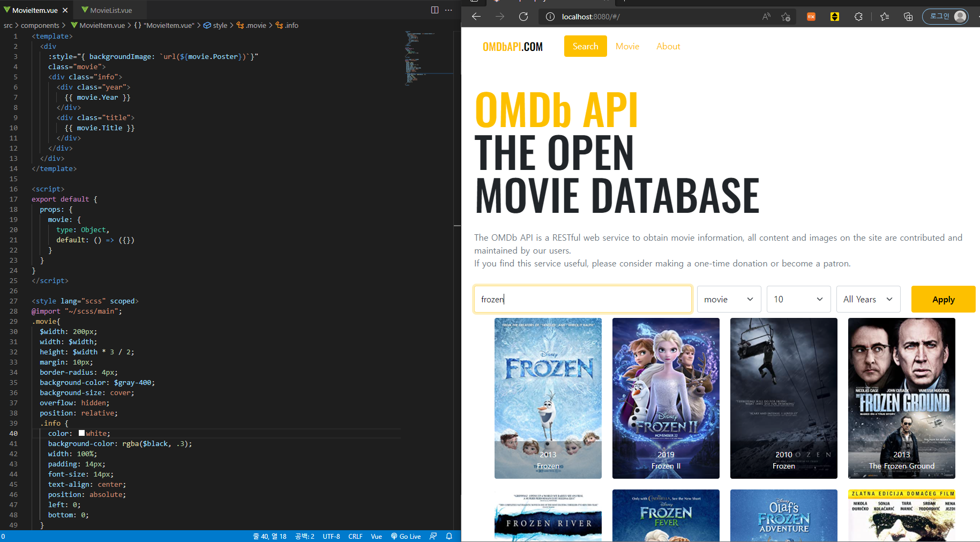Select the '.movie' breadcrumb segment
The width and height of the screenshot is (980, 542).
point(251,25)
